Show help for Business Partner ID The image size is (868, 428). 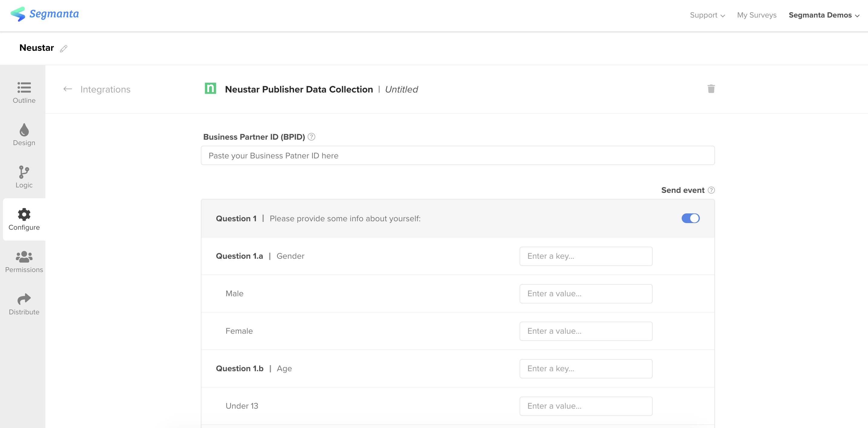(311, 137)
